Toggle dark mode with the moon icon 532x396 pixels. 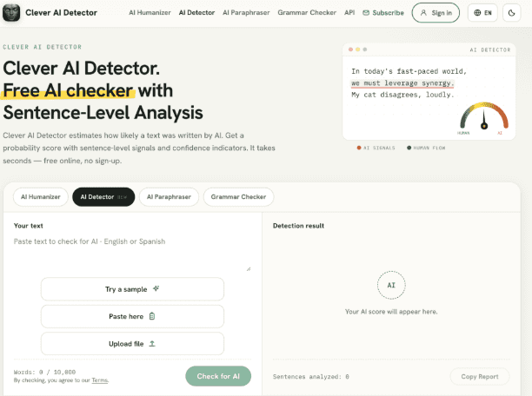click(512, 13)
